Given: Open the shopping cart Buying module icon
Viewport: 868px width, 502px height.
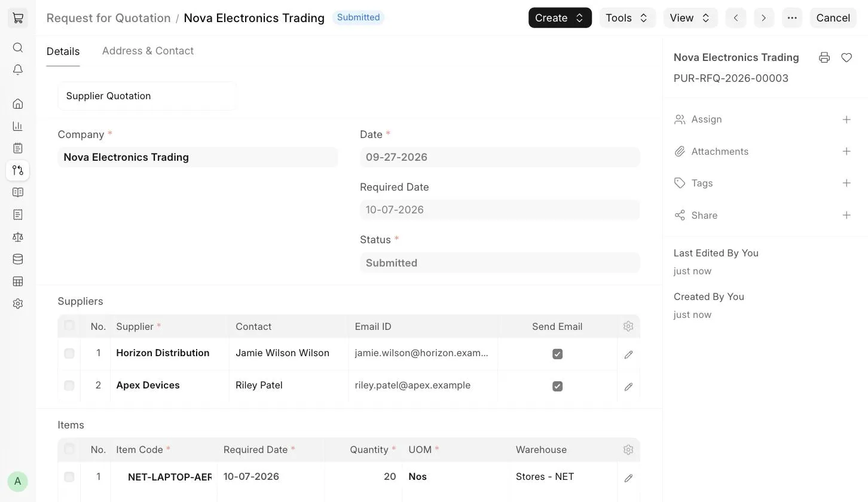Looking at the screenshot, I should (x=18, y=18).
